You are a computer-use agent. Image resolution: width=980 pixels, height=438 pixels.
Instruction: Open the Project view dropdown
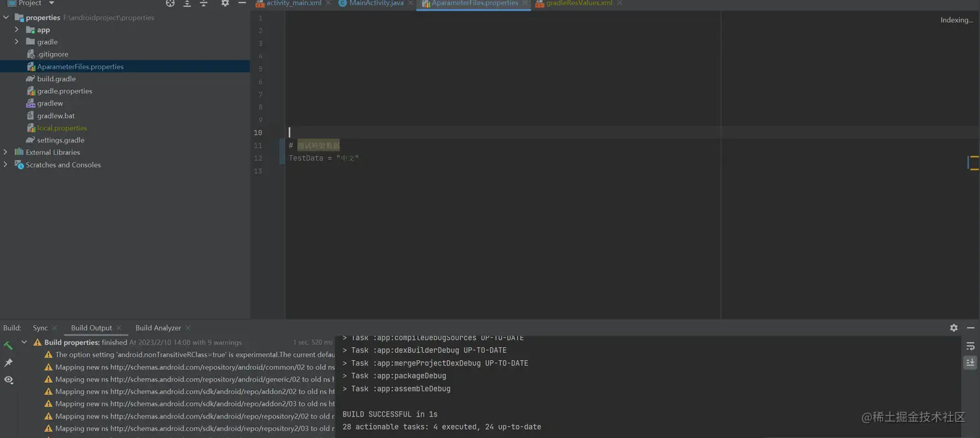click(x=30, y=3)
